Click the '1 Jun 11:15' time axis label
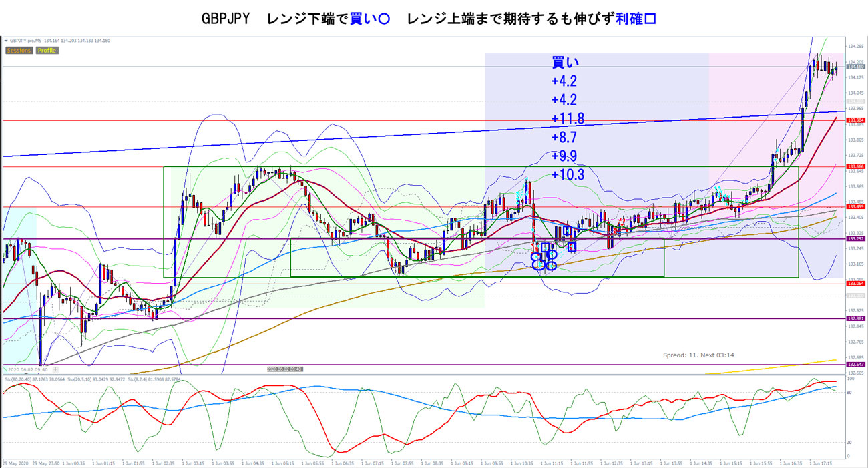 (x=553, y=463)
